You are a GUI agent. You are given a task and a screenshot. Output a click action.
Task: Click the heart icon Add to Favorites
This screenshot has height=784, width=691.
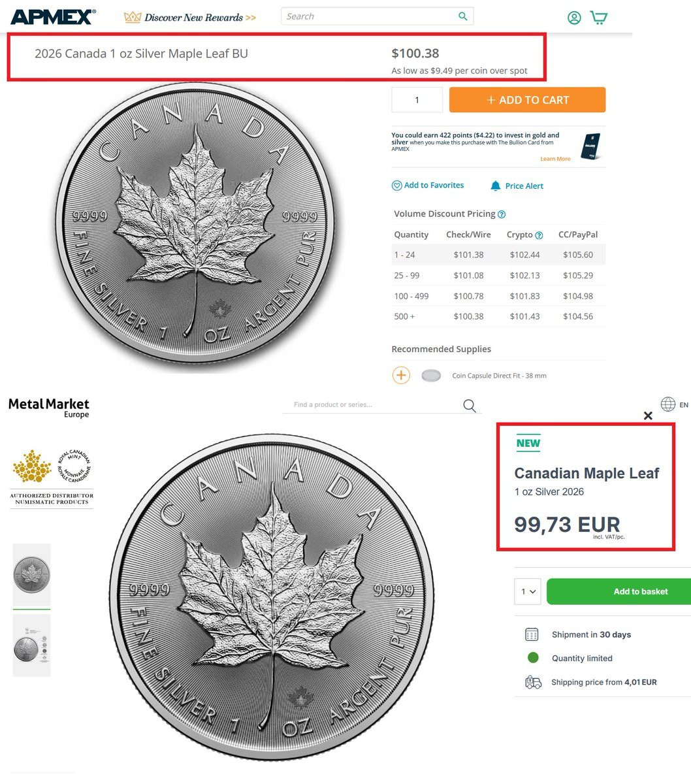(x=396, y=186)
